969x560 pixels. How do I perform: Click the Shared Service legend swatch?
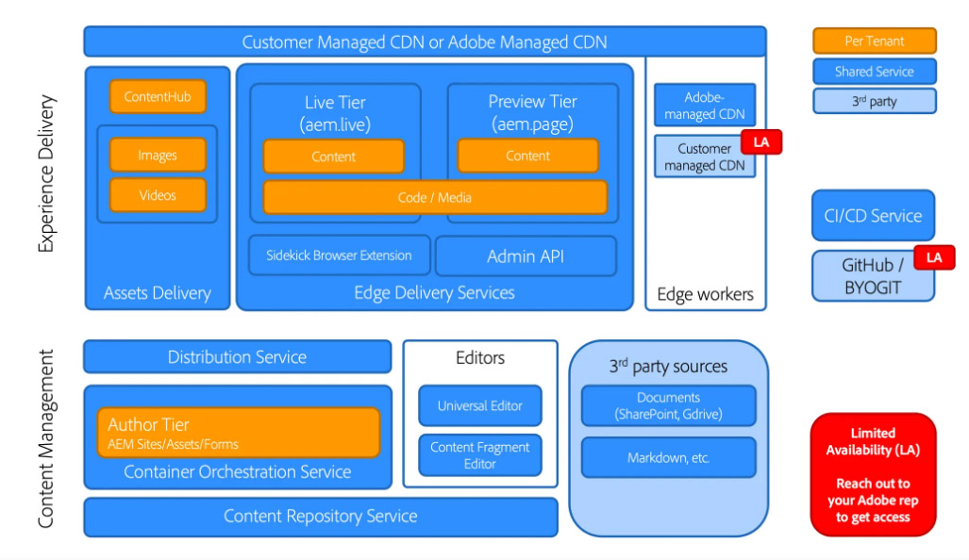[x=874, y=72]
